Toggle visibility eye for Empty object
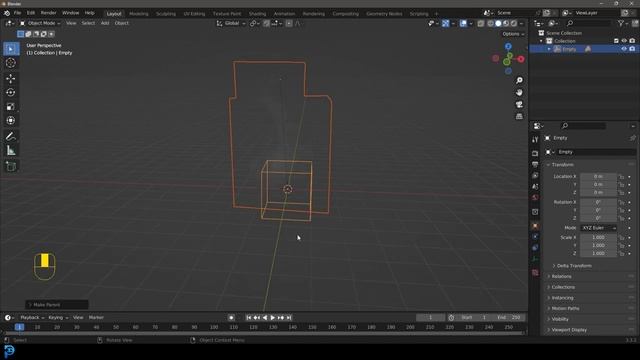Viewport: 640px width, 360px height. 624,49
